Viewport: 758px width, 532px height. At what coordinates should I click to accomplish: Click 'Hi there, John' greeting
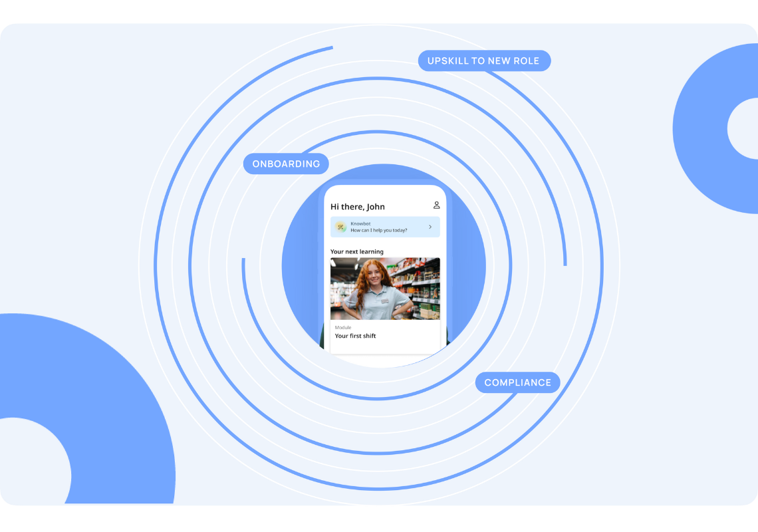358,207
